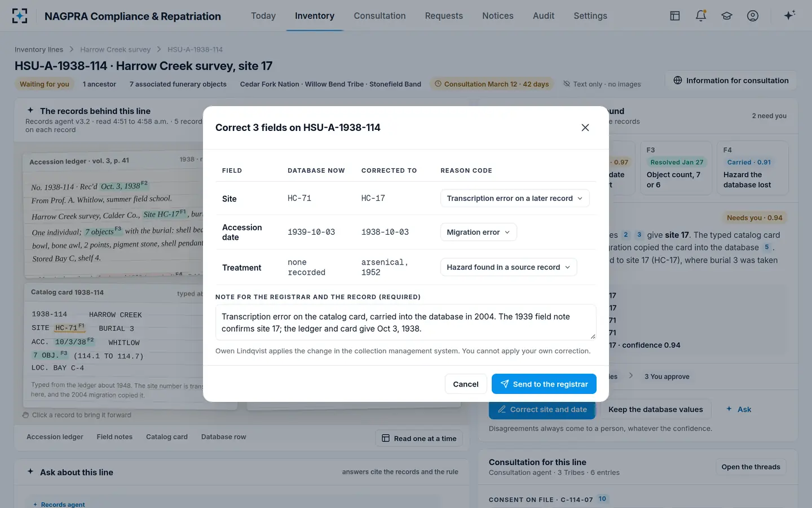812x508 pixels.
Task: Switch to the Consultation tab
Action: click(379, 16)
